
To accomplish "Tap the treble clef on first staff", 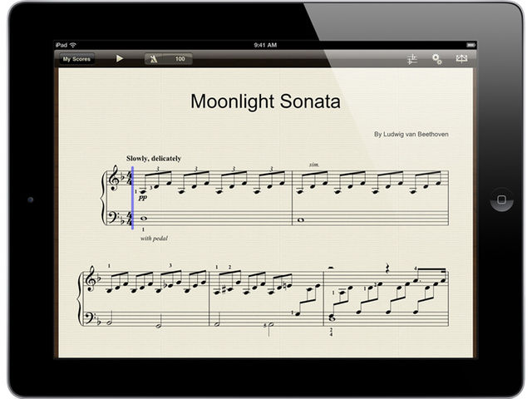I will point(112,178).
